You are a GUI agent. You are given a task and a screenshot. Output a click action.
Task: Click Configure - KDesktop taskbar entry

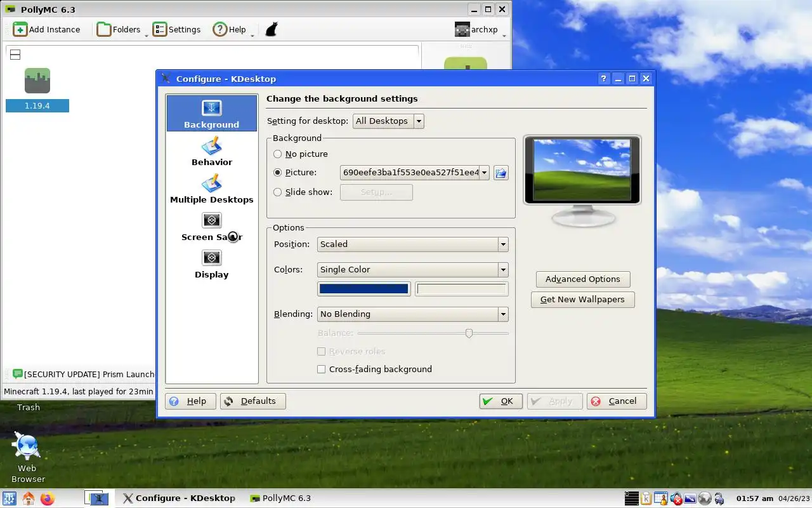[x=180, y=498]
